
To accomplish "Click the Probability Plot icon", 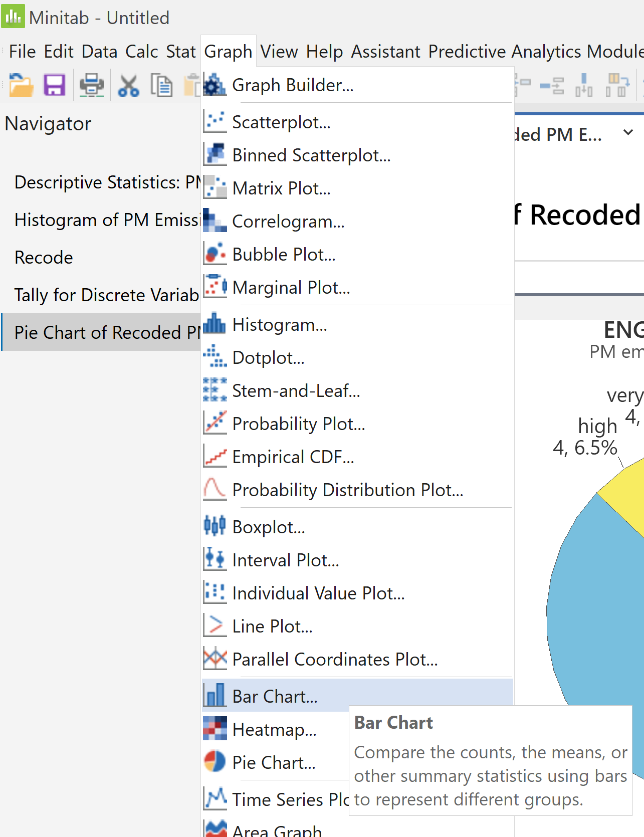I will 215,424.
